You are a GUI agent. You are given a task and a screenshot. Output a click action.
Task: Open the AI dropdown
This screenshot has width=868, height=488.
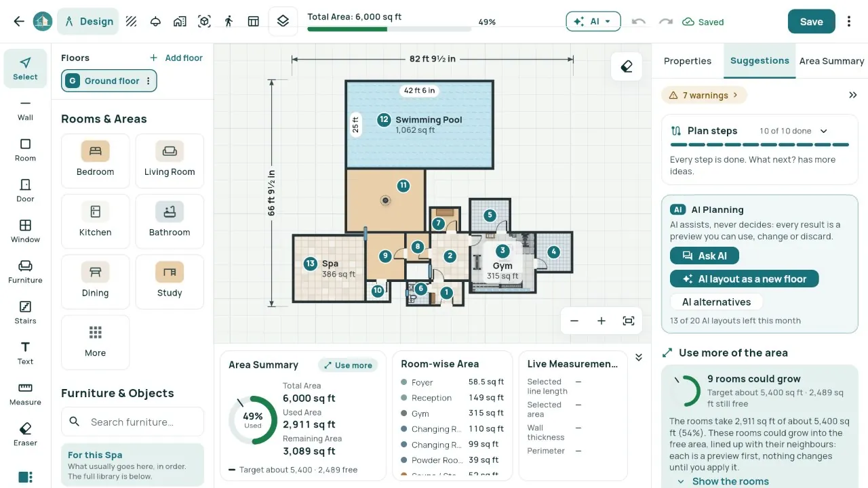coord(593,22)
